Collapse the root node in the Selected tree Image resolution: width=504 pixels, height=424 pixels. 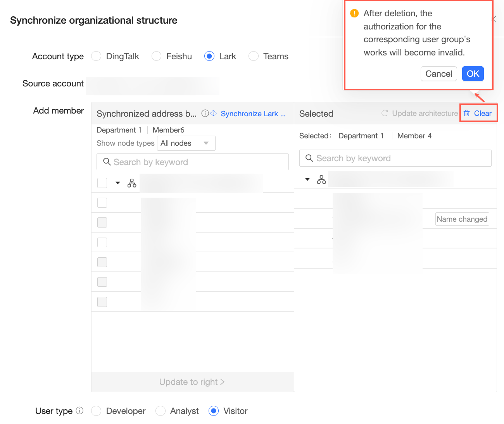(307, 179)
